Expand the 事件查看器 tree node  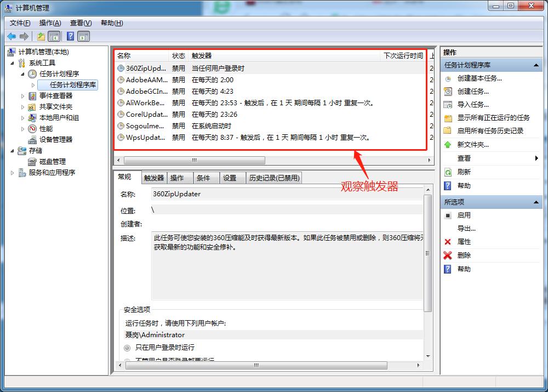pyautogui.click(x=22, y=96)
